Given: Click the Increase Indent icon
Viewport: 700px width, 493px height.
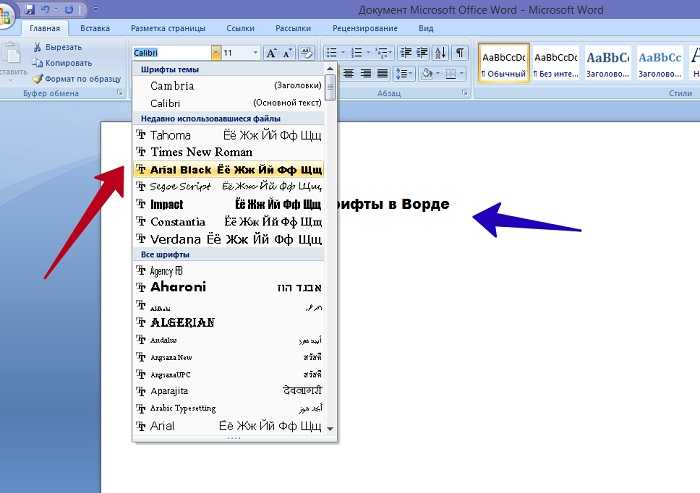Looking at the screenshot, I should (x=422, y=53).
